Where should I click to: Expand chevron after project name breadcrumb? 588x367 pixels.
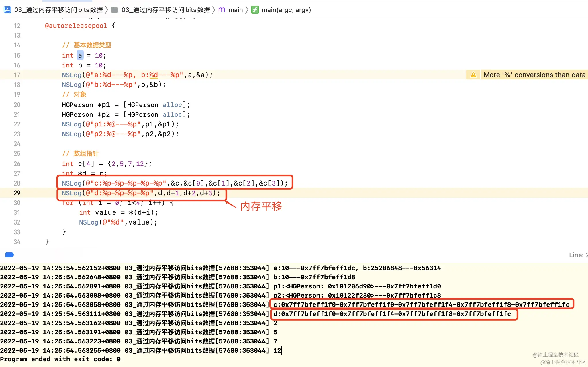(x=106, y=10)
